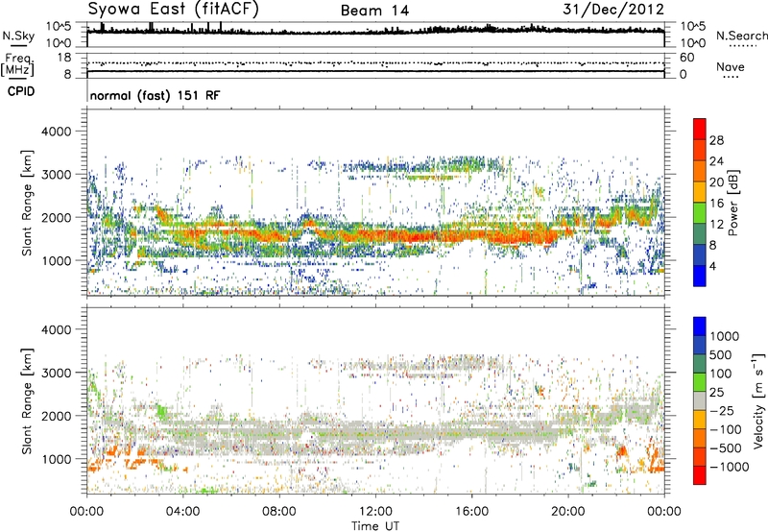Click the "24" value on power colorbar

716,161
